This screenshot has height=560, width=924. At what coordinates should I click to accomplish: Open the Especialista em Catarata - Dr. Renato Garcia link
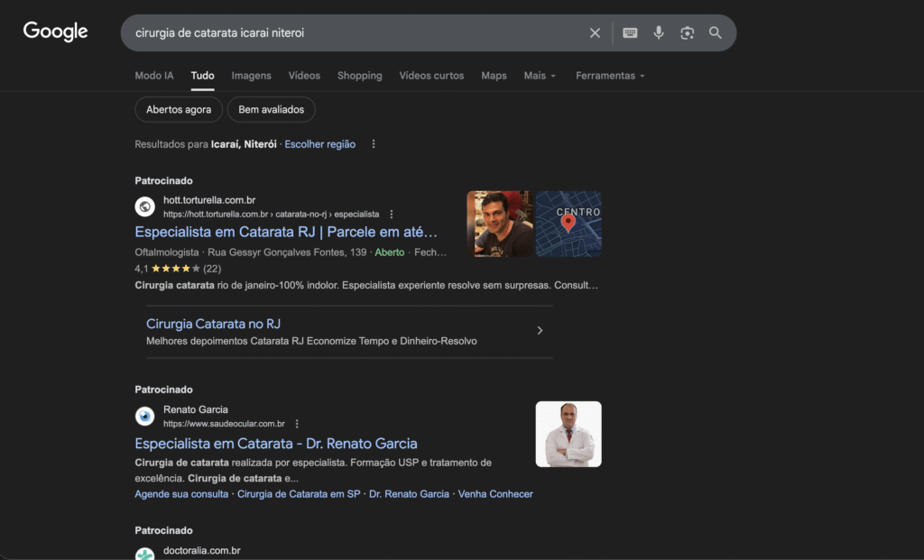point(276,444)
